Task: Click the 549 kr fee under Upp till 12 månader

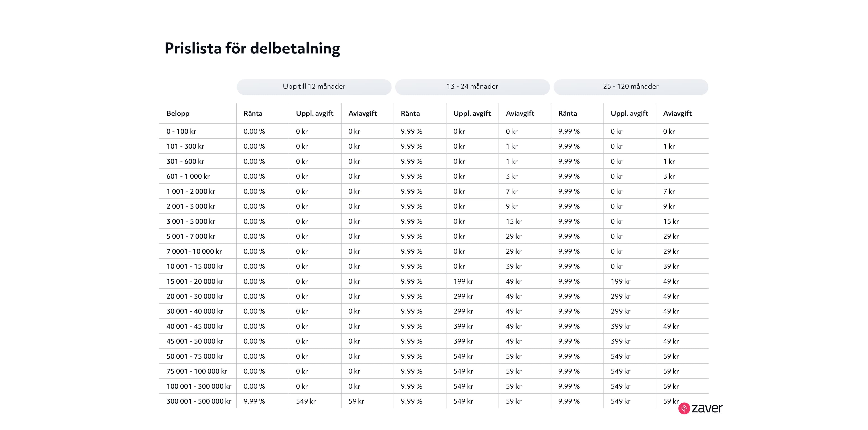Action: [x=306, y=401]
